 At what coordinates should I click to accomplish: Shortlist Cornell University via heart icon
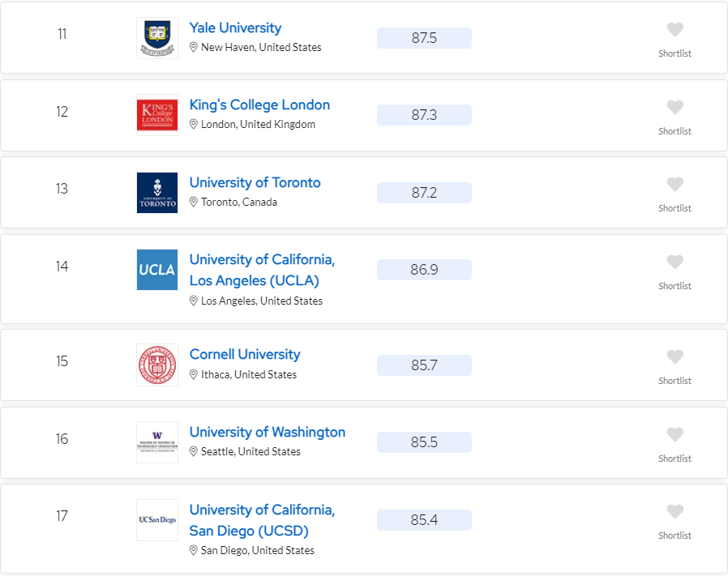click(674, 357)
